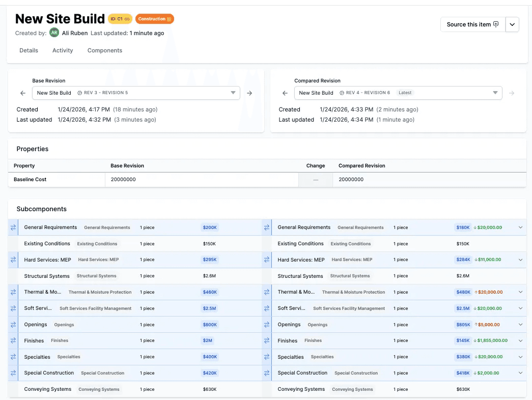Go to previous Base Revision with left arrow
The width and height of the screenshot is (532, 400).
coord(23,93)
